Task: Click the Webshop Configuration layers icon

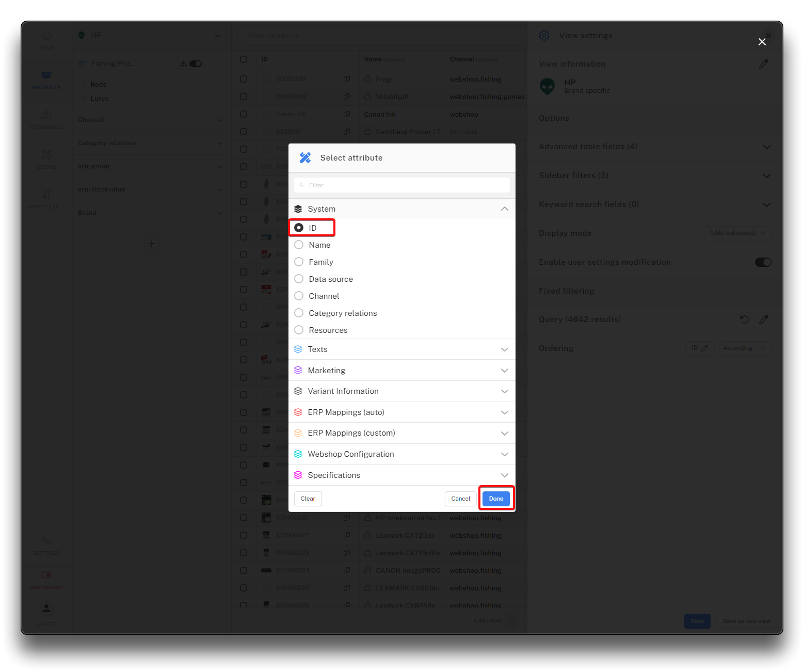Action: click(298, 454)
